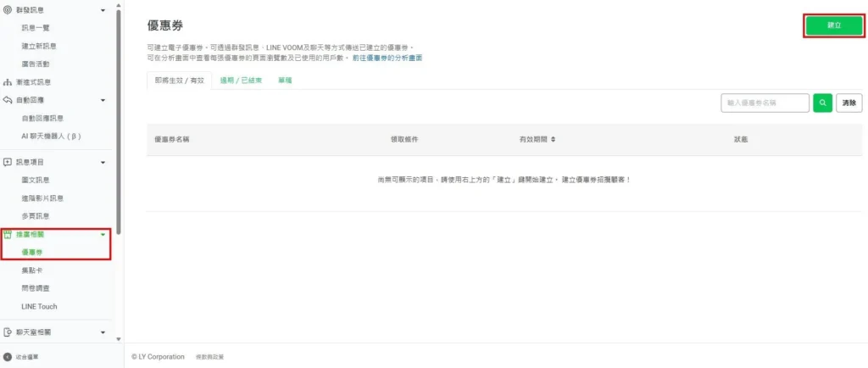The width and height of the screenshot is (868, 368).
Task: Open AI 聊天機器人 (β) in the sidebar
Action: click(52, 137)
